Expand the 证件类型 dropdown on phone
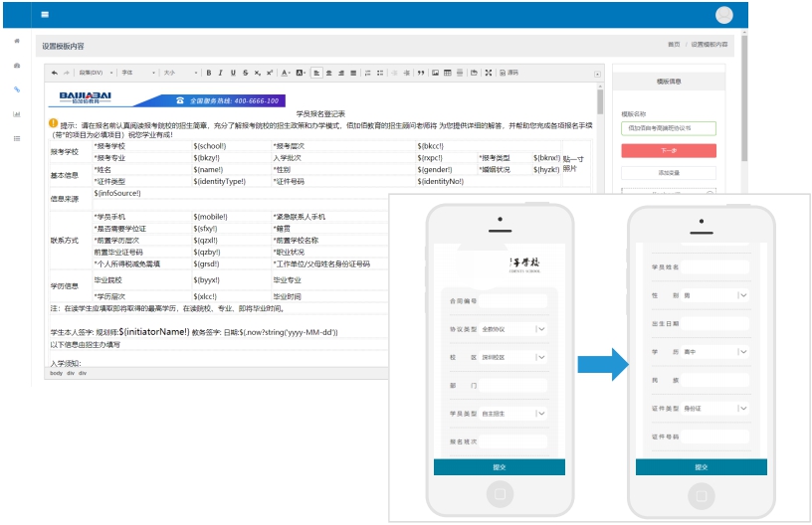The height and width of the screenshot is (525, 812). [x=742, y=408]
